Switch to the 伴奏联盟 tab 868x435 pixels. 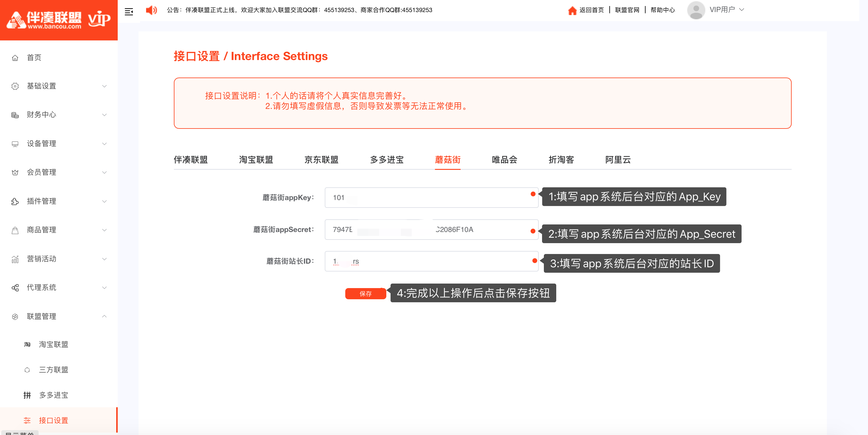click(191, 160)
